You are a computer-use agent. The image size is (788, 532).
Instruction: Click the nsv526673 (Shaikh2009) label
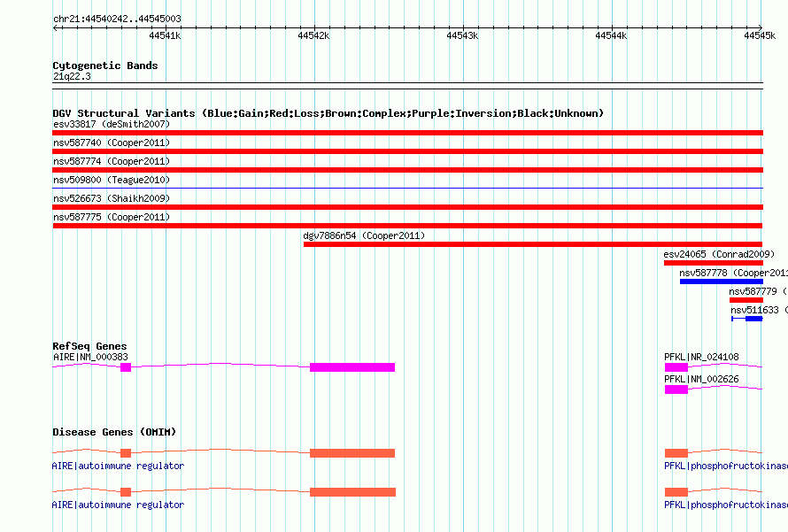click(x=112, y=198)
